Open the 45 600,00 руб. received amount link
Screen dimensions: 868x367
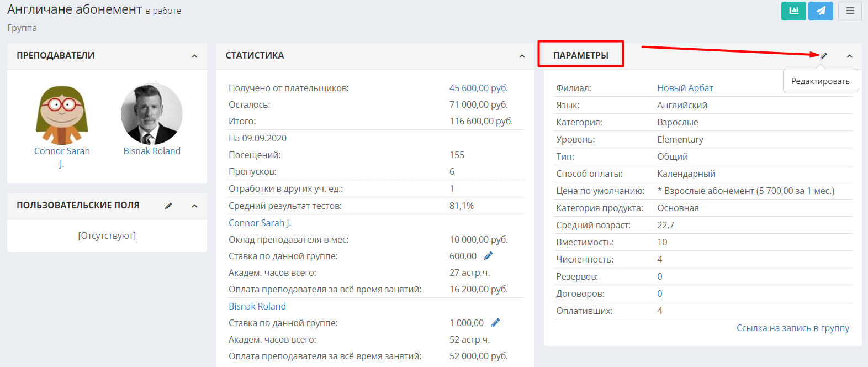click(x=479, y=88)
